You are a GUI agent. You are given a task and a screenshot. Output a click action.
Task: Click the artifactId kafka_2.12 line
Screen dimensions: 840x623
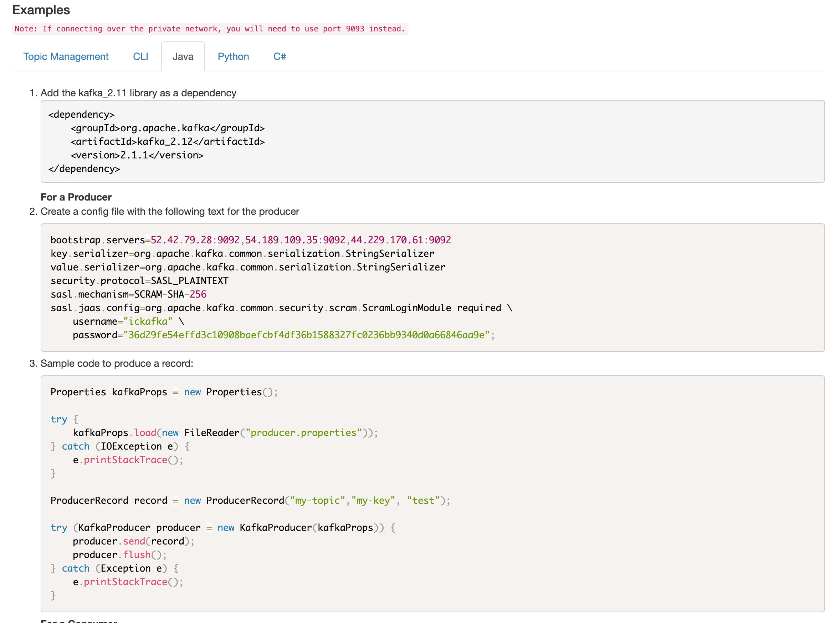coord(167,142)
